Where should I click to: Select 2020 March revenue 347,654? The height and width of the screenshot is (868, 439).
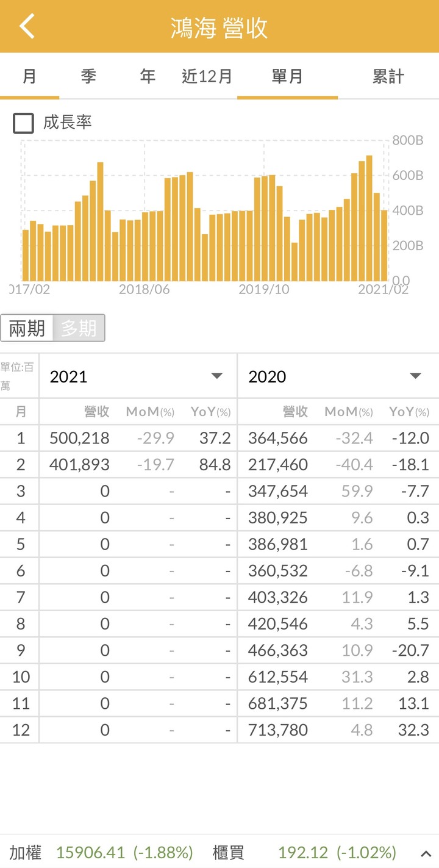pyautogui.click(x=278, y=491)
